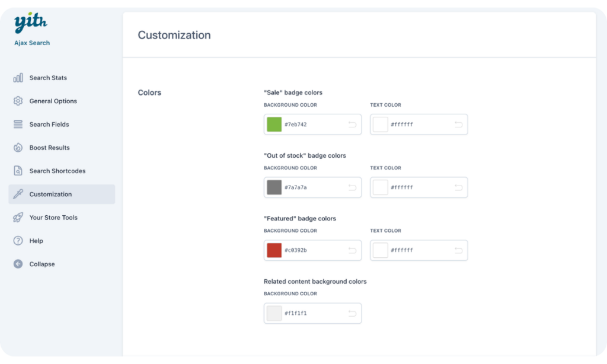Viewport: 607px width, 364px height.
Task: Click the Search Shortcodes document icon
Action: (18, 171)
